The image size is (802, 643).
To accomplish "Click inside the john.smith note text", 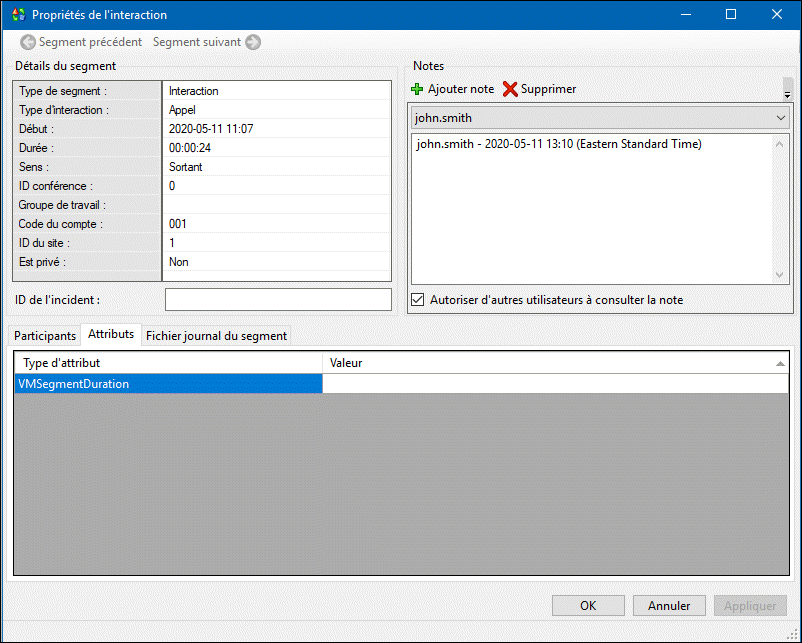I will point(559,144).
